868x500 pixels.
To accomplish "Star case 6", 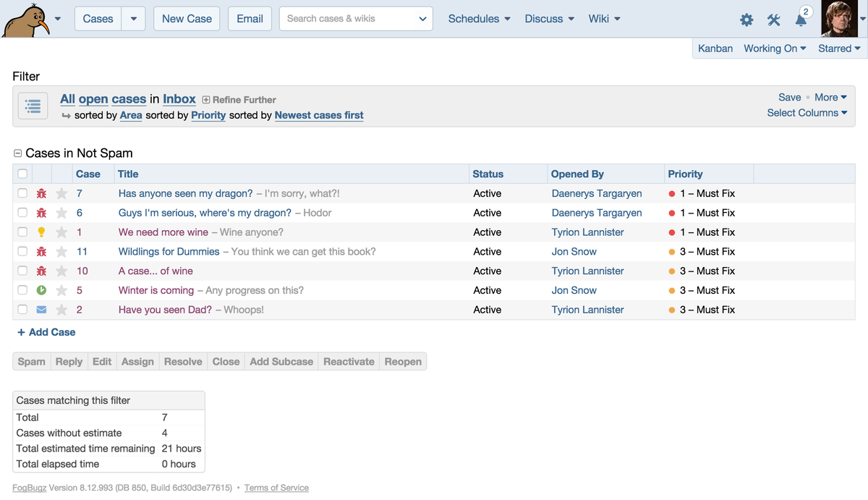I will [x=62, y=213].
